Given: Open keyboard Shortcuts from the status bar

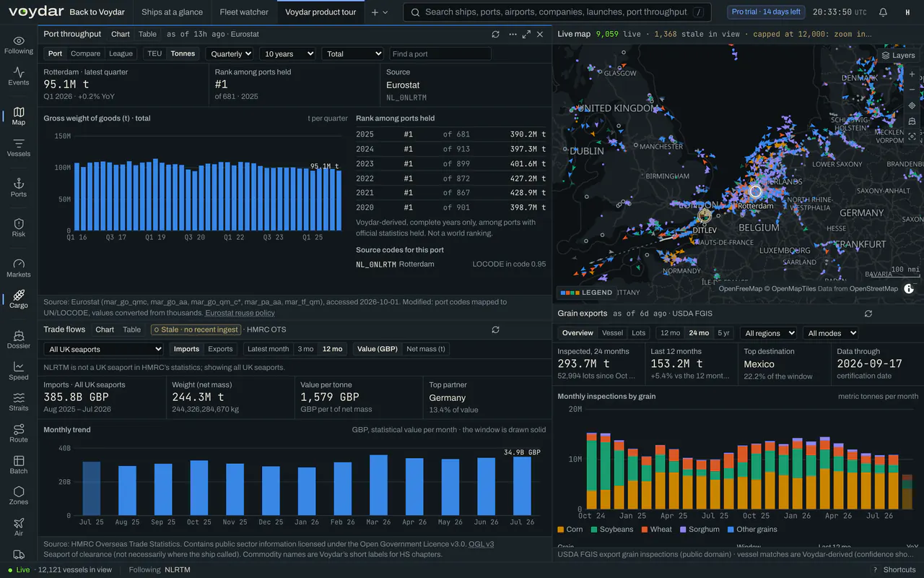Looking at the screenshot, I should pos(894,570).
